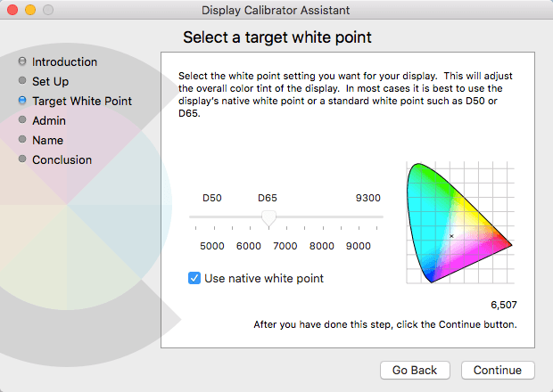553x392 pixels.
Task: Click the Set Up step bullet icon
Action: [x=22, y=81]
